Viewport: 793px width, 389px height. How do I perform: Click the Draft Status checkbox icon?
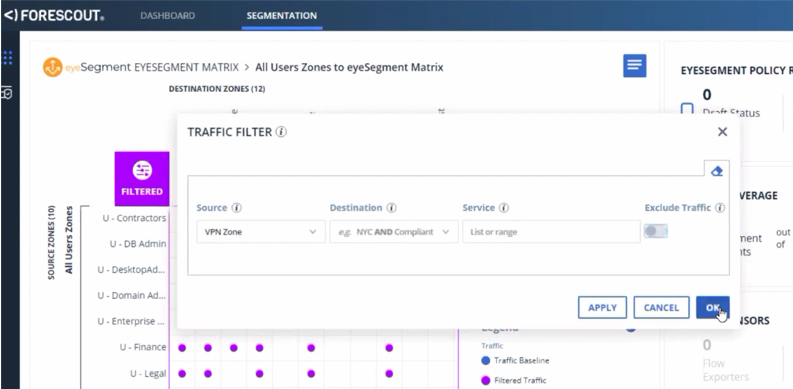point(687,110)
